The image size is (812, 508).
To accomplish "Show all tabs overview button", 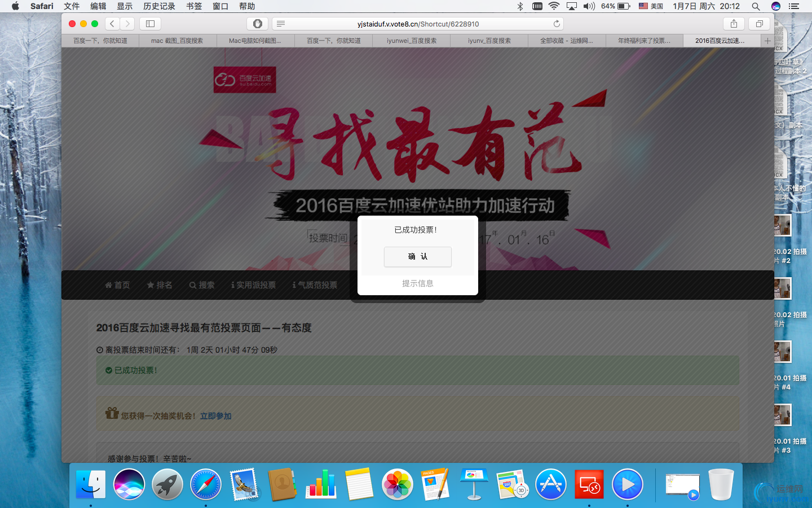I will [x=759, y=24].
